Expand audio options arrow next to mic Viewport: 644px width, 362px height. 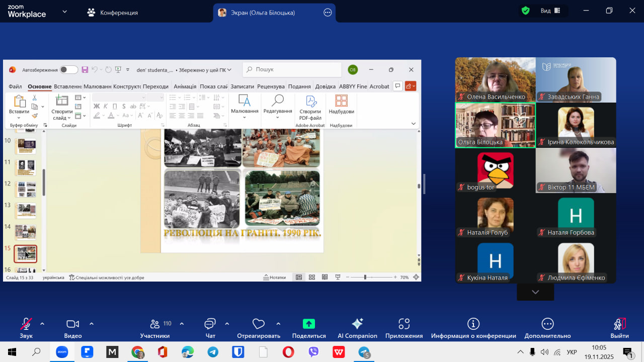click(x=42, y=324)
